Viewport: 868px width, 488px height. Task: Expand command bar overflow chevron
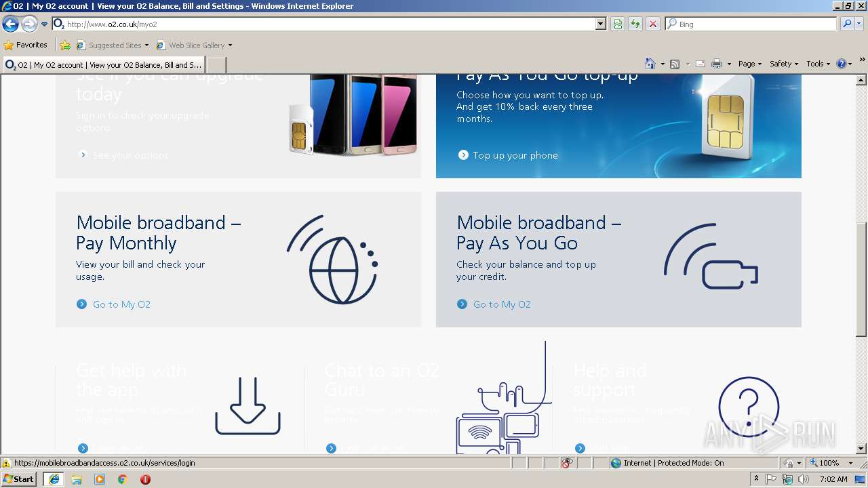(x=863, y=60)
